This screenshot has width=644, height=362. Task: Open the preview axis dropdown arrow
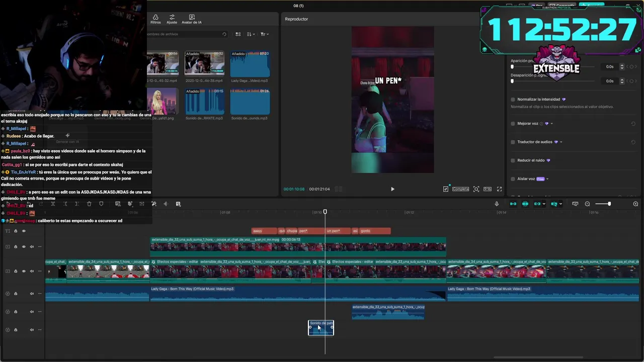coord(560,204)
